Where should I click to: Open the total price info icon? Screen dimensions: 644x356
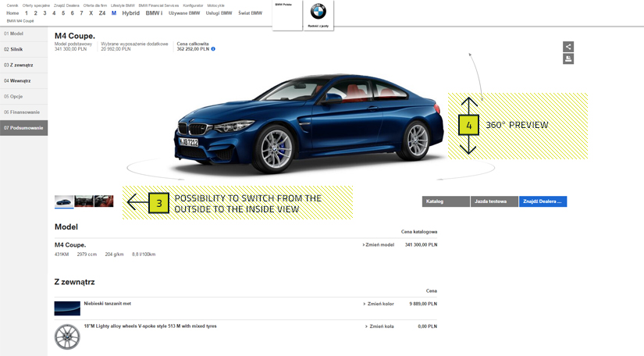point(213,49)
